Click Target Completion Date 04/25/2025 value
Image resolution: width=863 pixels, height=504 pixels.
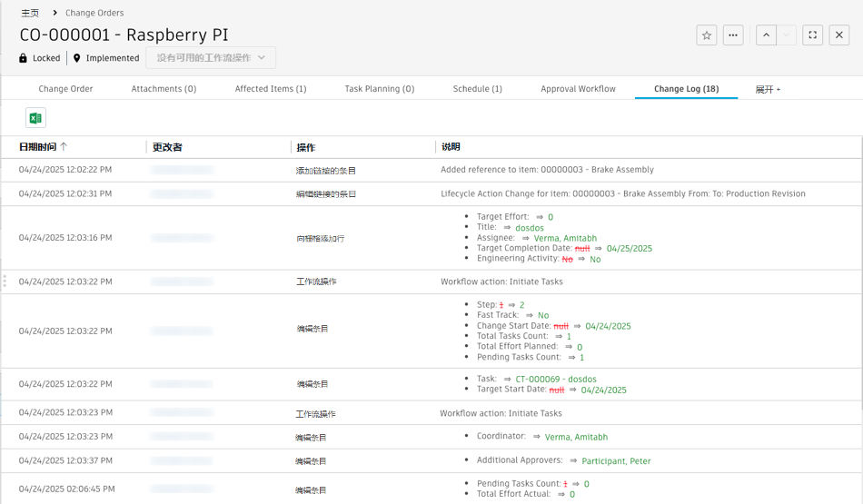point(630,249)
